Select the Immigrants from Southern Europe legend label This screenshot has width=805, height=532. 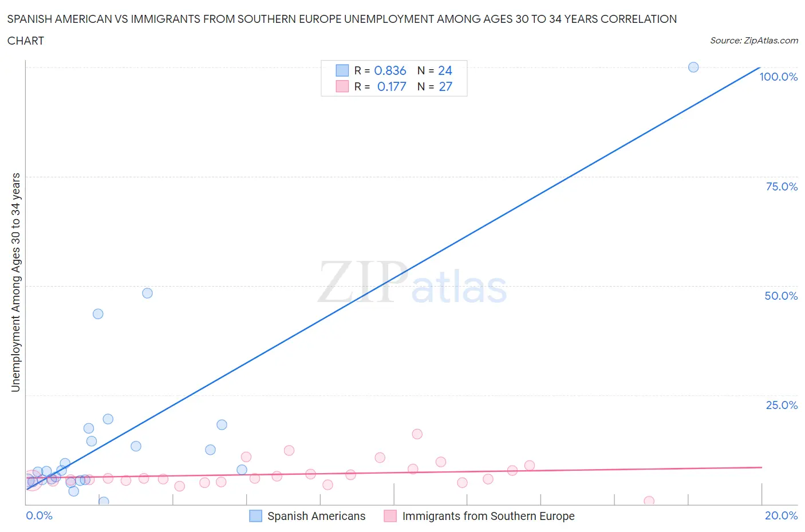(488, 516)
